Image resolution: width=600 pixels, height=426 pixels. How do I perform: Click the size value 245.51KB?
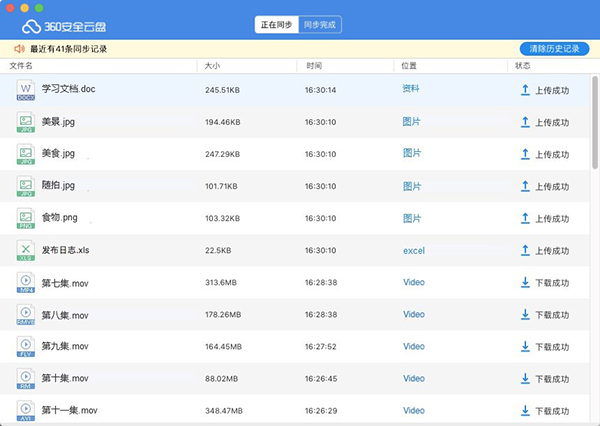222,90
